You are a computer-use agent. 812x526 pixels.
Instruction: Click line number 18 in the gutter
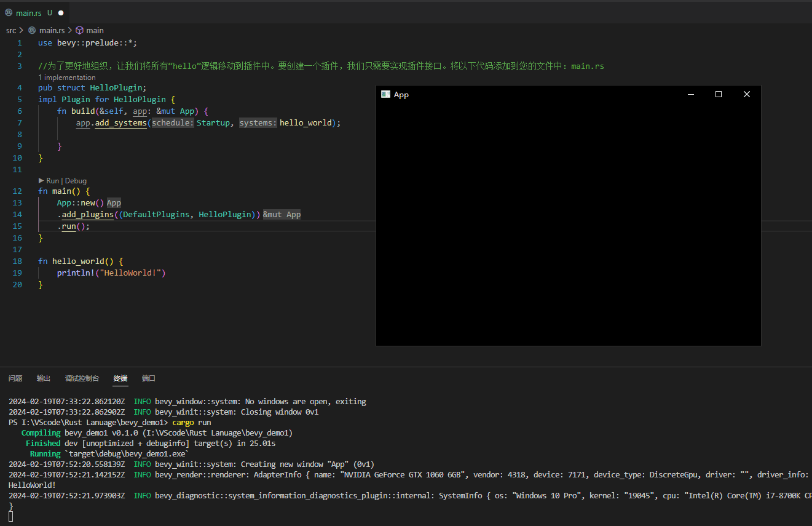point(17,261)
